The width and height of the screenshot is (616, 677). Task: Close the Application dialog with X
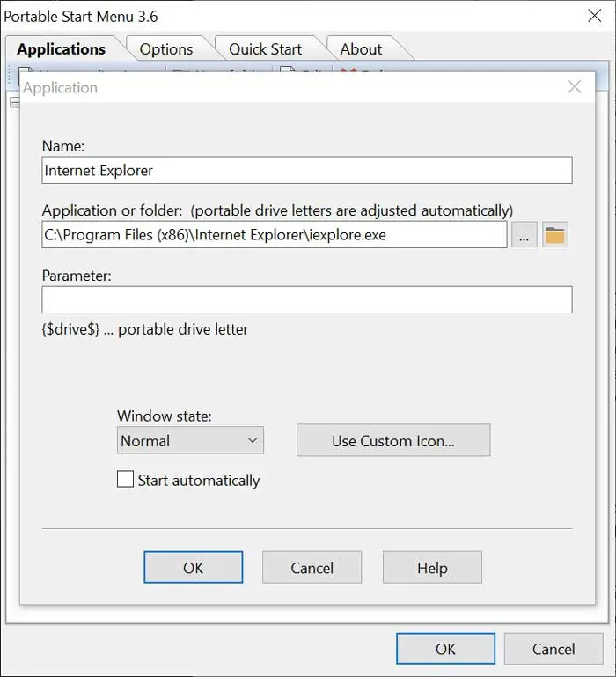click(574, 87)
